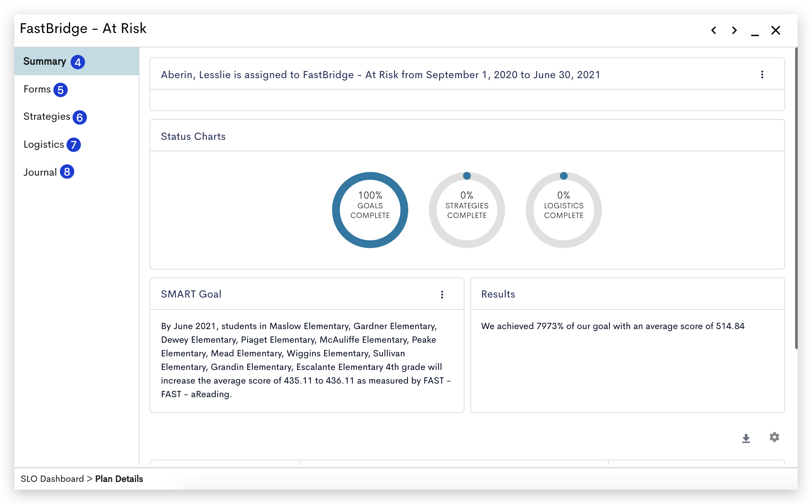Select the Summary tab
812x504 pixels.
point(77,61)
